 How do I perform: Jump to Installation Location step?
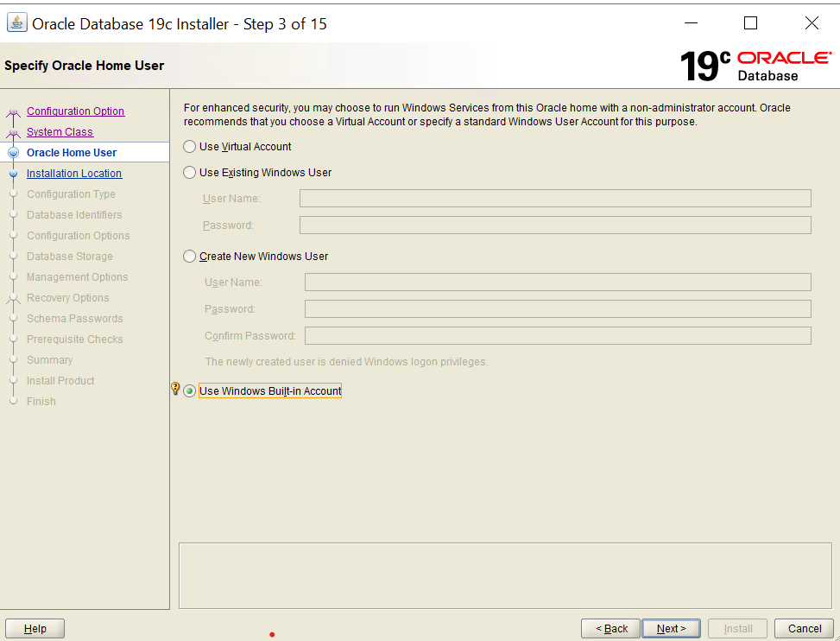[74, 173]
